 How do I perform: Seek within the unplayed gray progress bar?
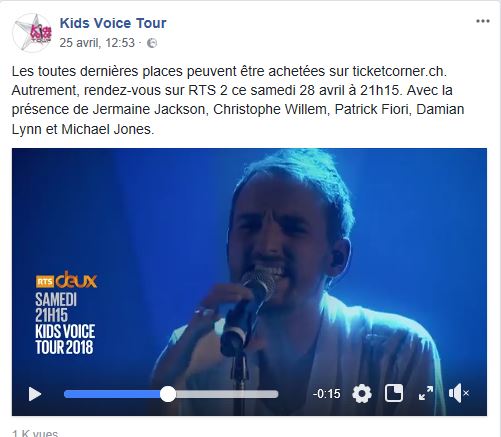[227, 394]
